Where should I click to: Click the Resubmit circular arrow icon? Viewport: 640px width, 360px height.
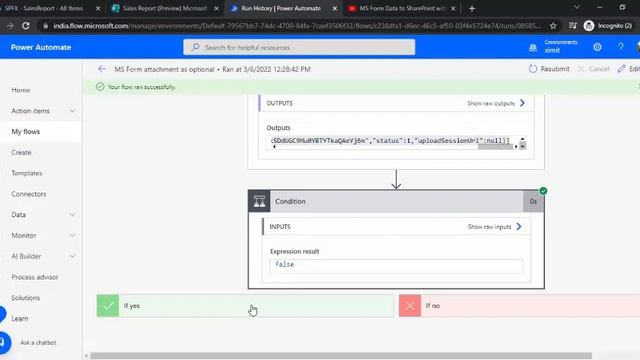tap(533, 69)
